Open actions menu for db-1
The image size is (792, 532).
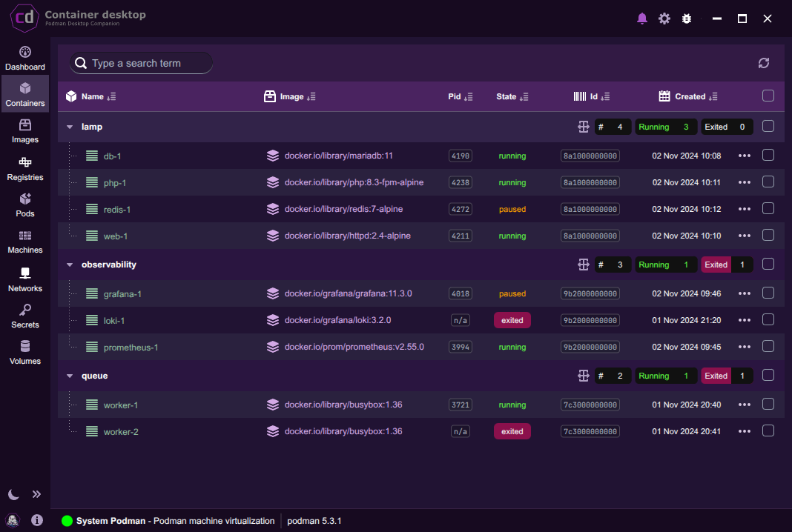[745, 156]
